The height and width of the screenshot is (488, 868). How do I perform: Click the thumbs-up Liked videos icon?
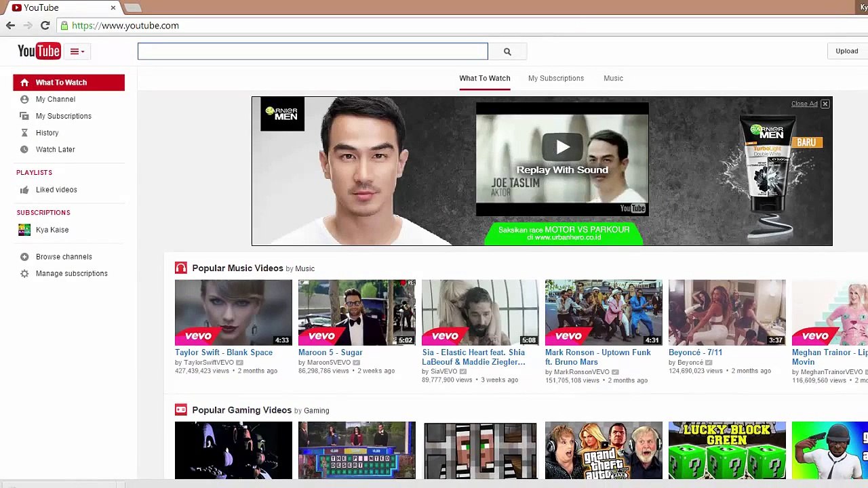pos(24,190)
